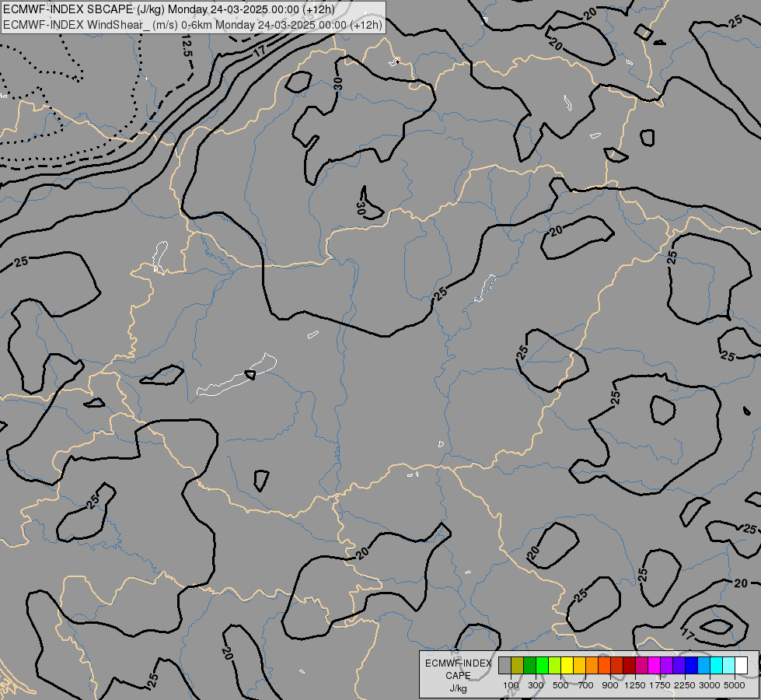Click the legend value 500
761x700 pixels.
pyautogui.click(x=560, y=685)
